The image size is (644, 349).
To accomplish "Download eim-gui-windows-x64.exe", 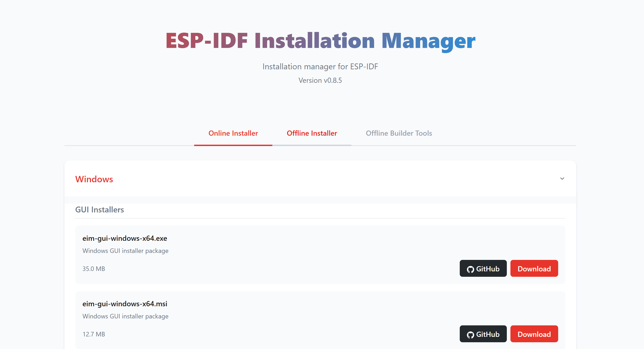I will point(534,269).
